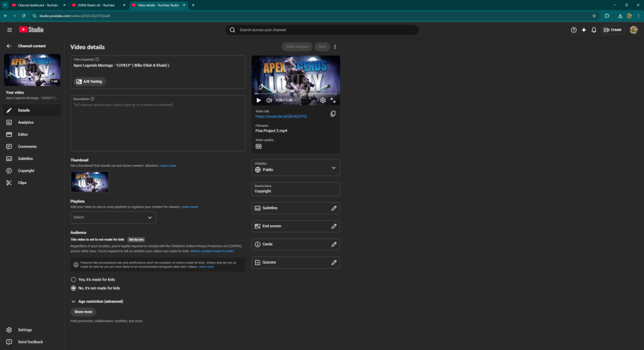Select 'Yes, it's made for kids'

(x=74, y=279)
